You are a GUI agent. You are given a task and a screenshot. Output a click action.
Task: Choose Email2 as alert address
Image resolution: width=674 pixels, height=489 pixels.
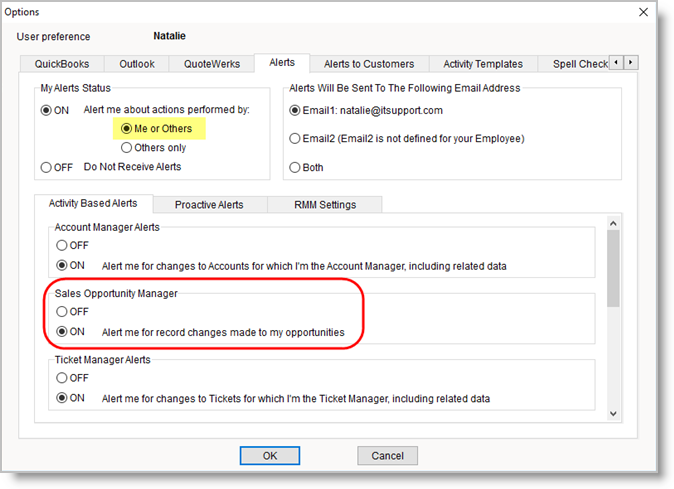[x=295, y=138]
